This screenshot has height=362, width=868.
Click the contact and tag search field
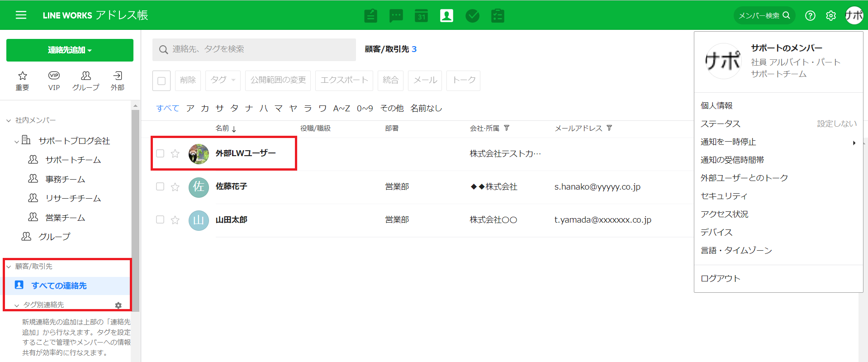[x=254, y=49]
